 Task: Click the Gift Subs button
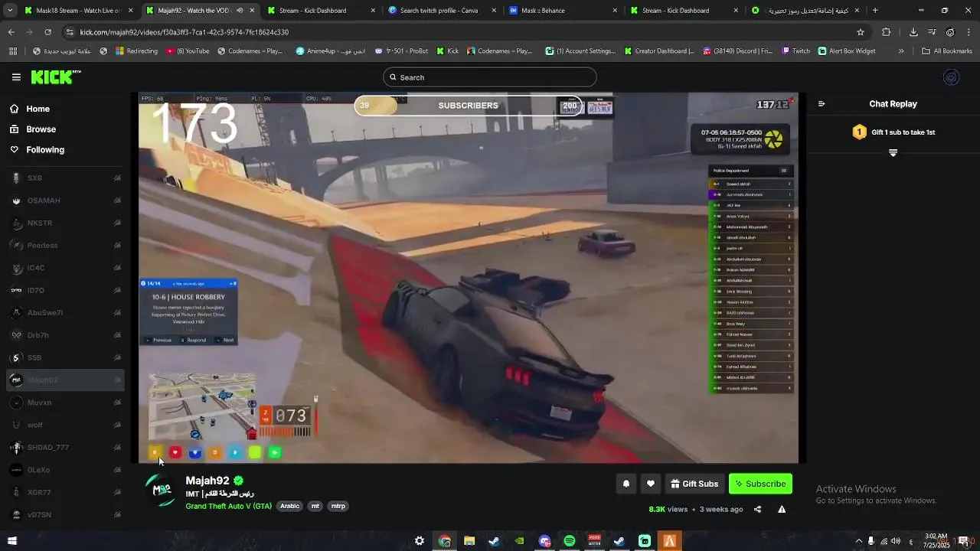coord(694,484)
